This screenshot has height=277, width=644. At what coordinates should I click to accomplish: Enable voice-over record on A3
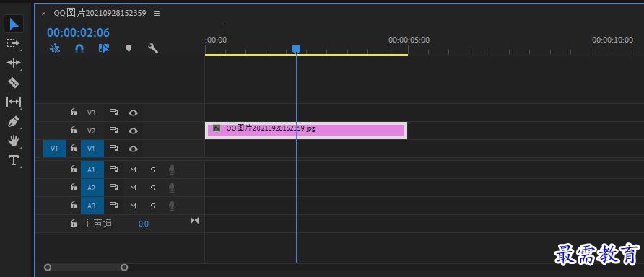[172, 206]
